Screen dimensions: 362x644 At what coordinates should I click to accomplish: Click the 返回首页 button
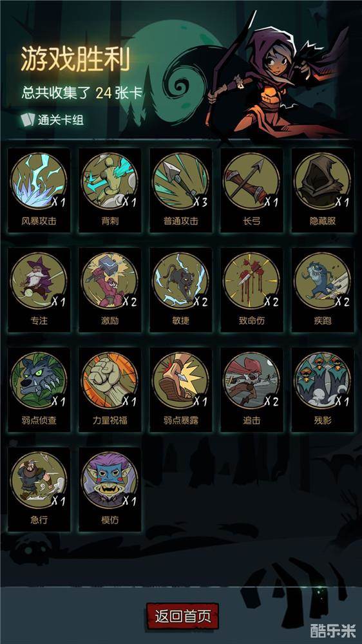(182, 616)
